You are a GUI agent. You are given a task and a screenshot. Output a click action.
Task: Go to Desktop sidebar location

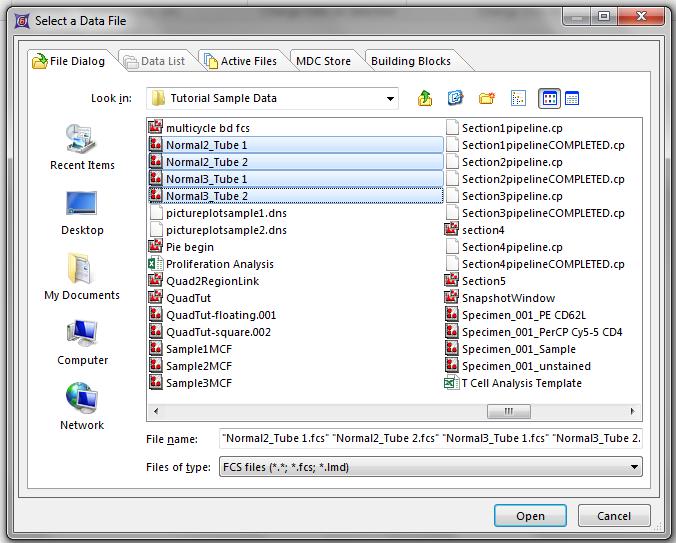pyautogui.click(x=82, y=212)
